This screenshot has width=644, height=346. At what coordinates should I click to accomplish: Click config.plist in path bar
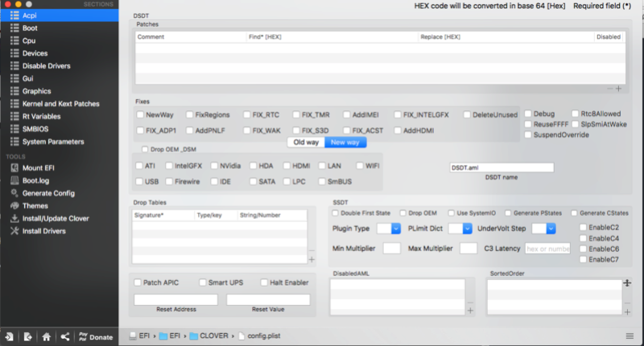(x=259, y=336)
